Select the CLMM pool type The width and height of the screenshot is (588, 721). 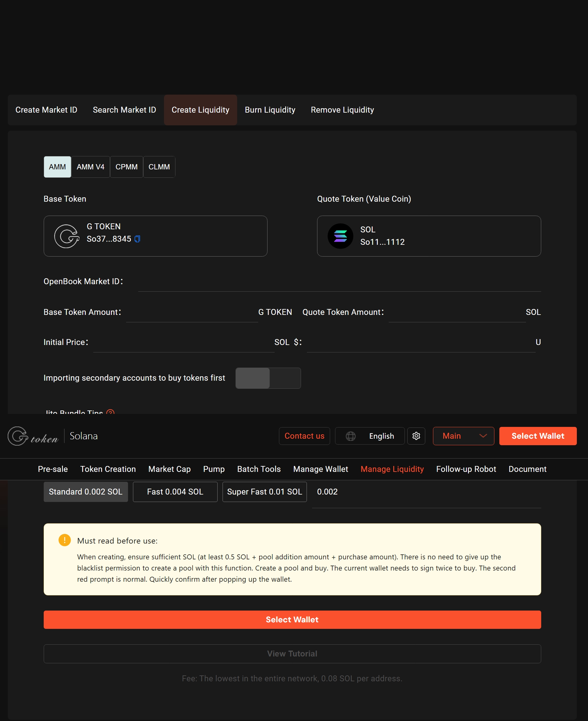[x=159, y=166]
